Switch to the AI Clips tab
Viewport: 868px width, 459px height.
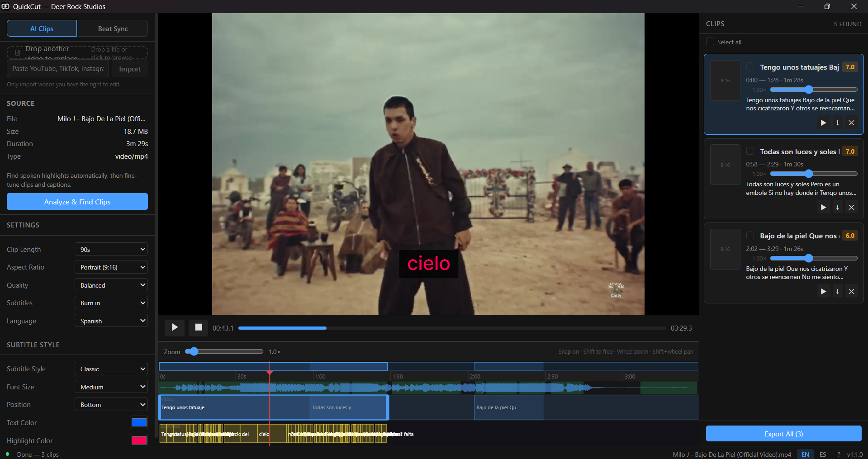pos(42,28)
